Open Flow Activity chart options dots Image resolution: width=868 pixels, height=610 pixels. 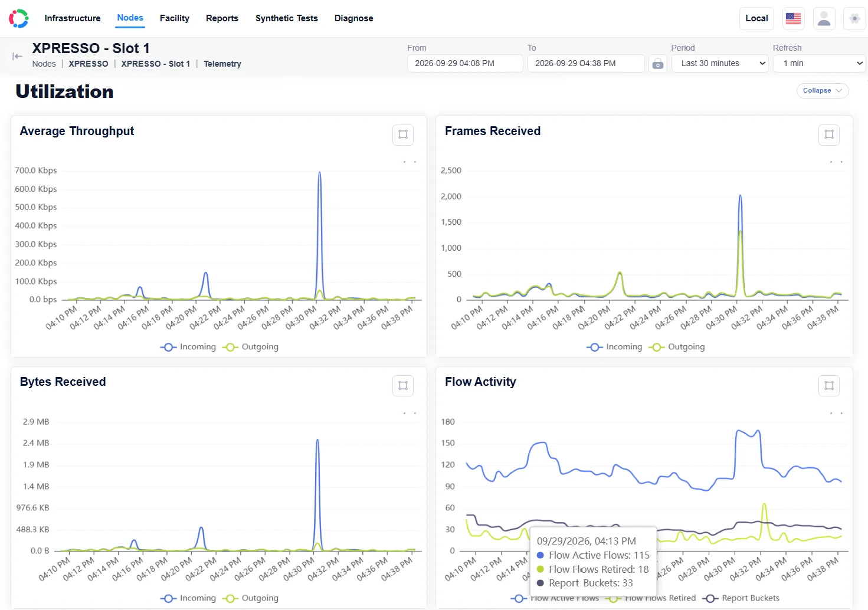[836, 413]
